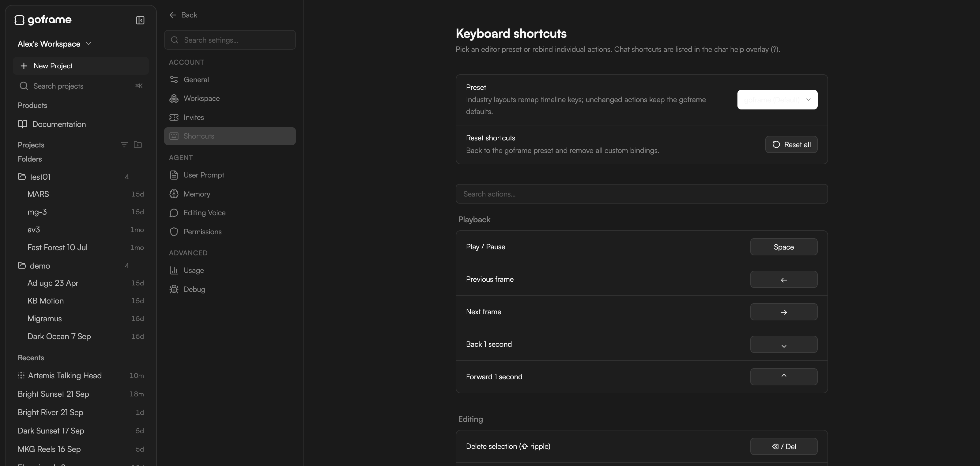Open the Bright Sunset 21 Sep recent
Viewport: 980px width, 466px height.
[x=81, y=394]
